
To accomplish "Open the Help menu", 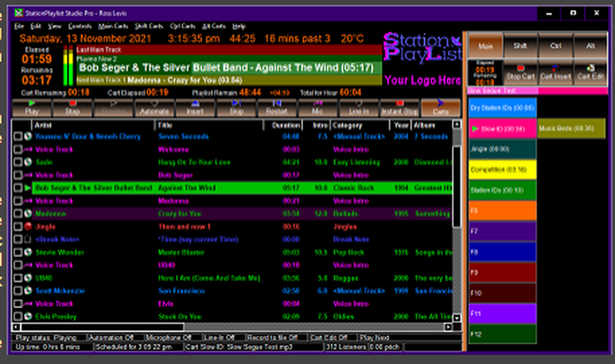I will [x=239, y=26].
